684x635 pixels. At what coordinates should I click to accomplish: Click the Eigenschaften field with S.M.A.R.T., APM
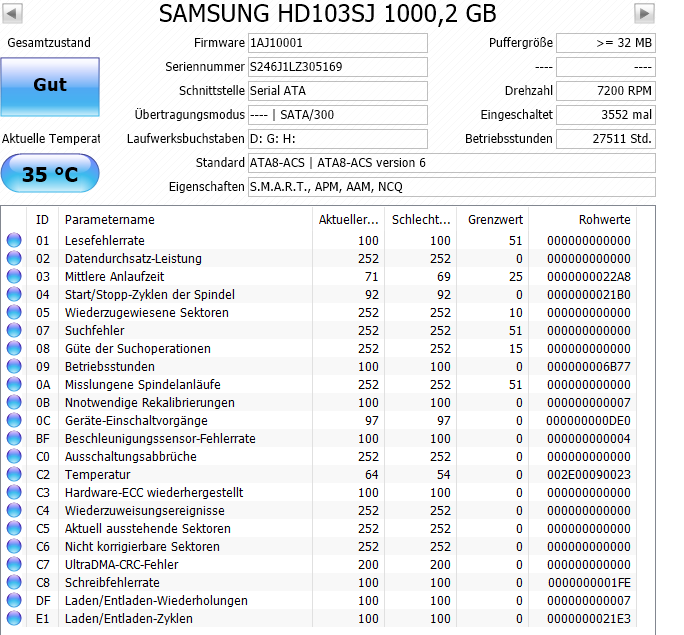click(x=452, y=187)
